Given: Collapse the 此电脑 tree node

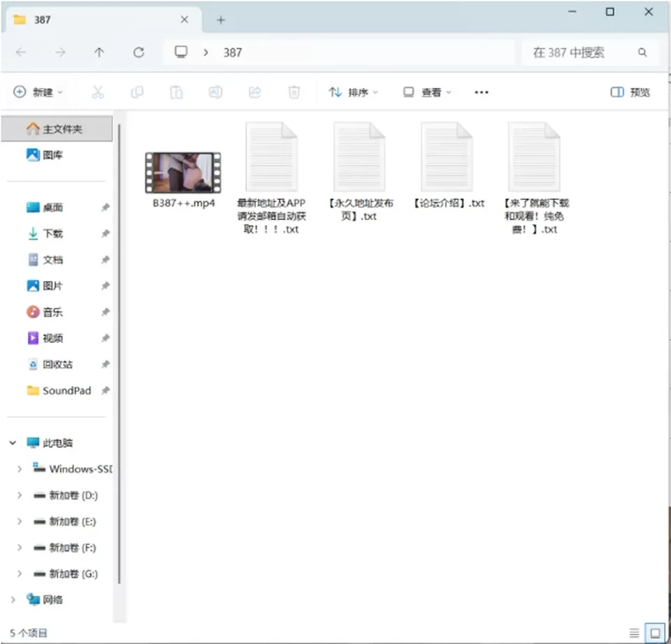Looking at the screenshot, I should pyautogui.click(x=13, y=443).
